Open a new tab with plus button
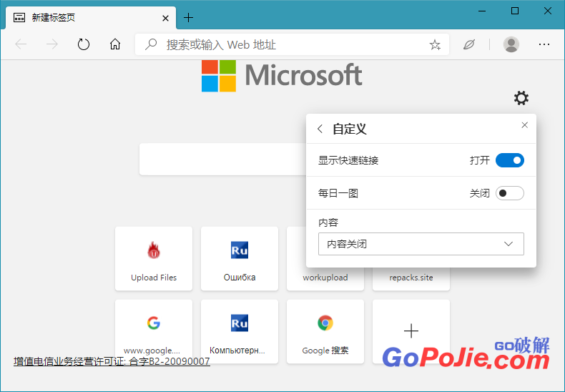 189,17
